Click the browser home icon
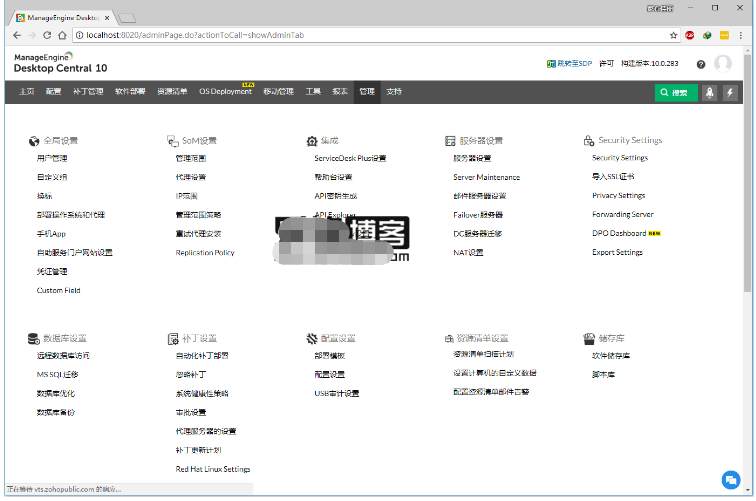This screenshot has height=501, width=756. tap(62, 35)
